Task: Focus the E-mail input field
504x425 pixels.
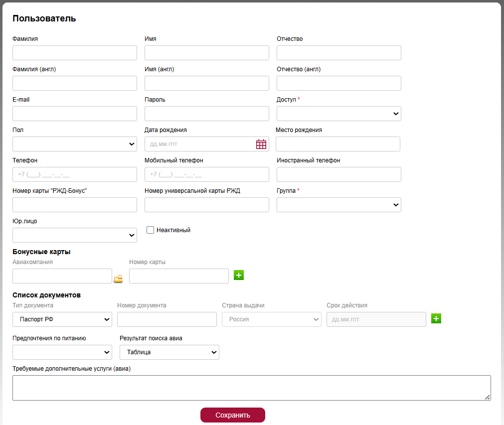Action: (x=75, y=114)
